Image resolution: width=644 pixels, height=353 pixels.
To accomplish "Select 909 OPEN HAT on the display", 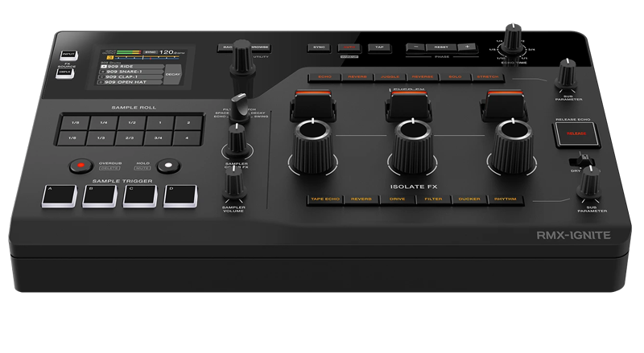I will (130, 82).
